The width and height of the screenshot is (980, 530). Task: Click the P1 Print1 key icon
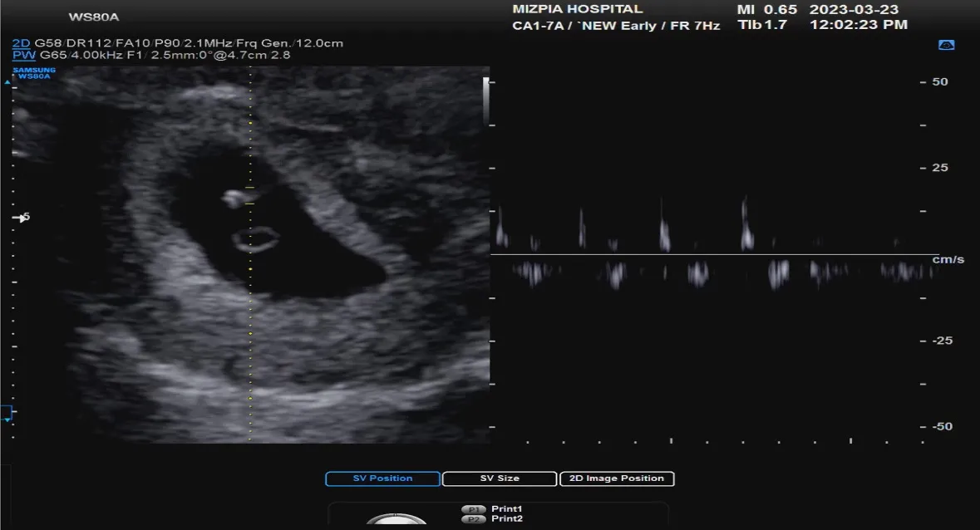[473, 509]
